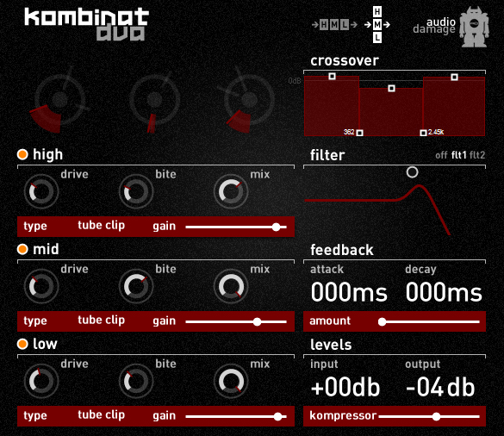Click the low band gain slider handle
Viewport: 504px width, 436px height.
(277, 417)
